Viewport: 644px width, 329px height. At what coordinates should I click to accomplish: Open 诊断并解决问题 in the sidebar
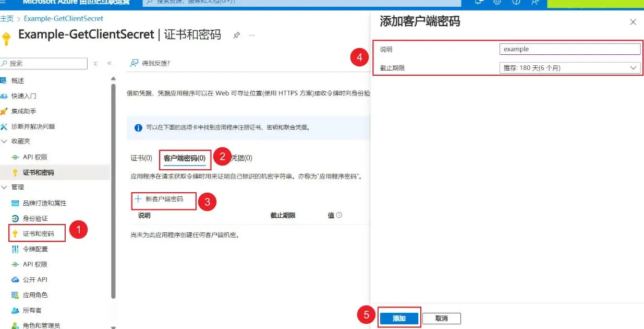pyautogui.click(x=33, y=126)
